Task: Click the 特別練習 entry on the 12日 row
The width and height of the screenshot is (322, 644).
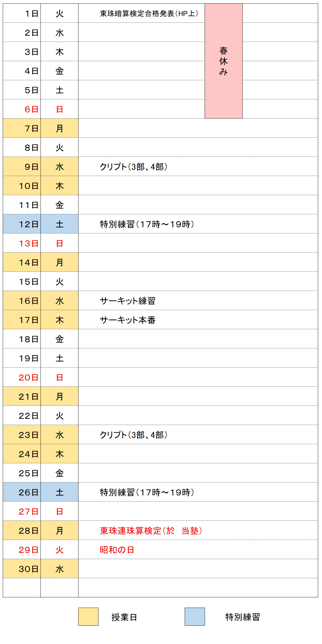Action: [x=147, y=224]
